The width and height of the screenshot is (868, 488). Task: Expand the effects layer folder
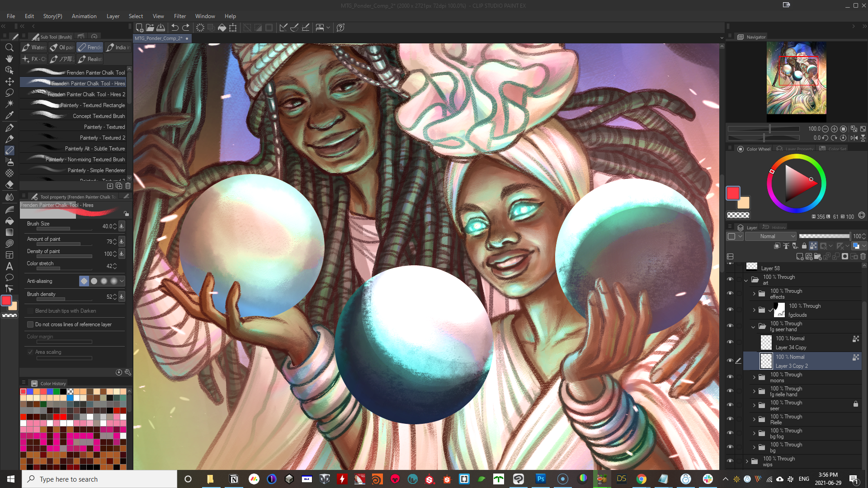tap(754, 294)
